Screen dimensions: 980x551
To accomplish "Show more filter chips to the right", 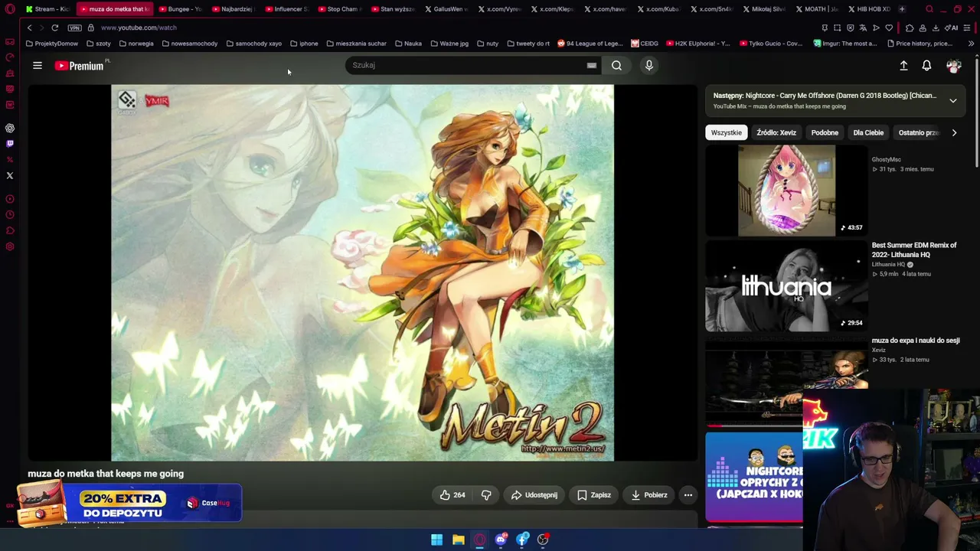I will (954, 132).
